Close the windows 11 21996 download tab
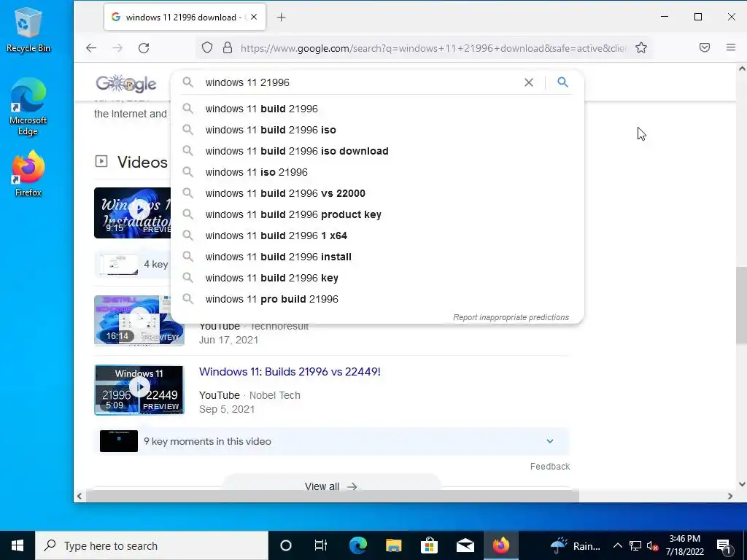This screenshot has height=560, width=747. click(x=254, y=17)
